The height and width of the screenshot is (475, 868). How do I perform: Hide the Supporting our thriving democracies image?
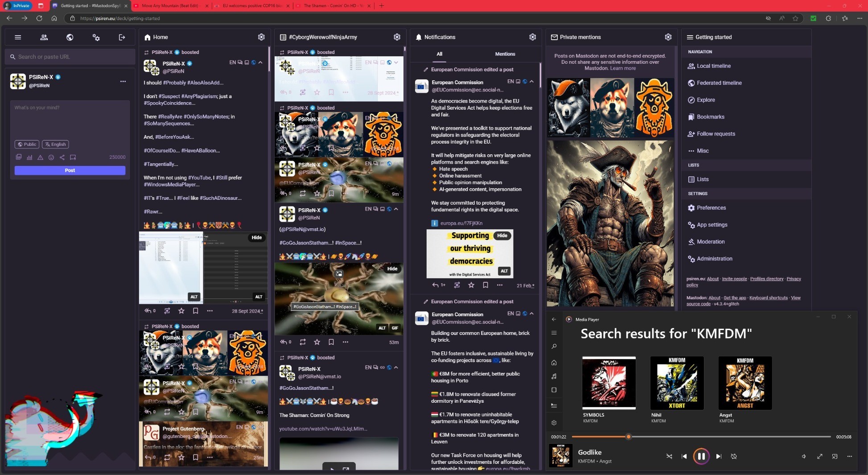tap(502, 235)
